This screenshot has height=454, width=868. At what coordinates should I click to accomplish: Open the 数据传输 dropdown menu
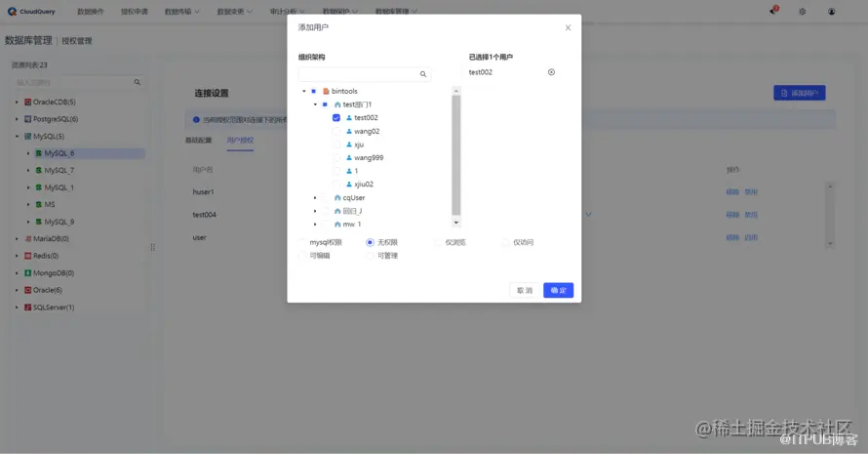click(182, 11)
